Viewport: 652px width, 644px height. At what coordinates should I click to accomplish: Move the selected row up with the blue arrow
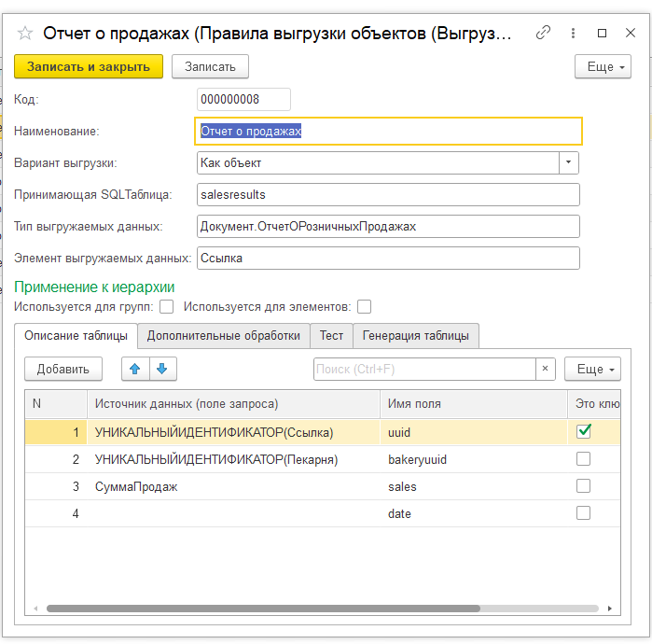[x=135, y=369]
